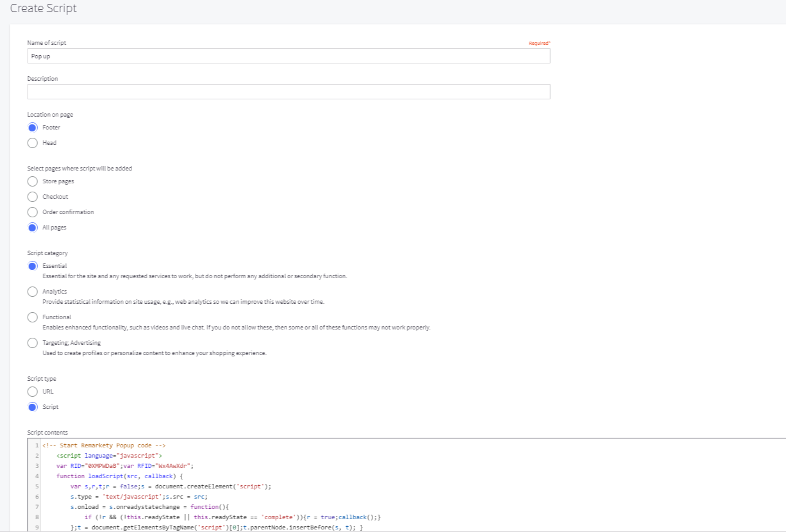Choose Store pages radio option

(33, 181)
